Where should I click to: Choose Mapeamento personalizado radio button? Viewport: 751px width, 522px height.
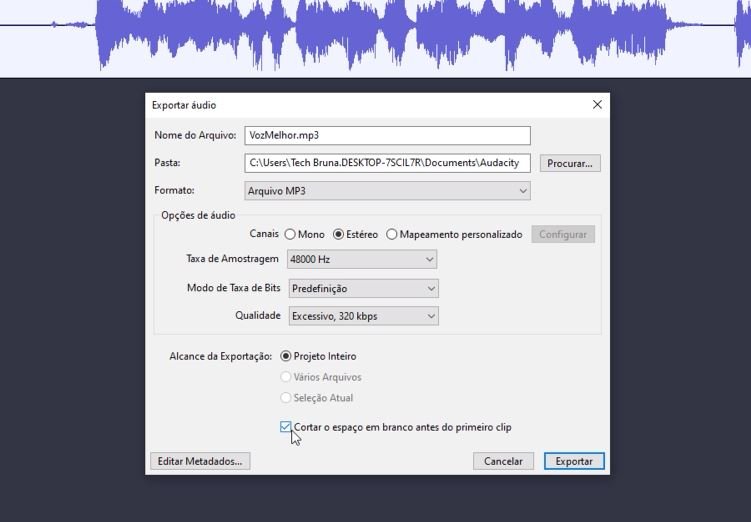pyautogui.click(x=392, y=235)
